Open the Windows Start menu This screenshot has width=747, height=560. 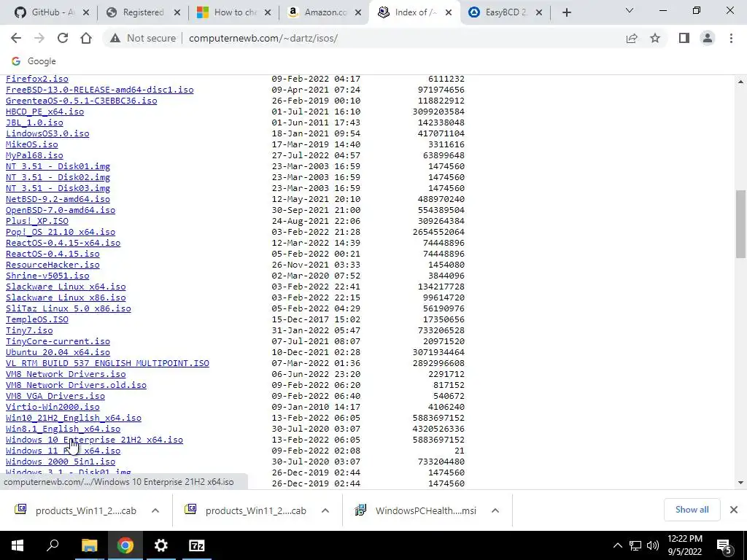coord(18,545)
